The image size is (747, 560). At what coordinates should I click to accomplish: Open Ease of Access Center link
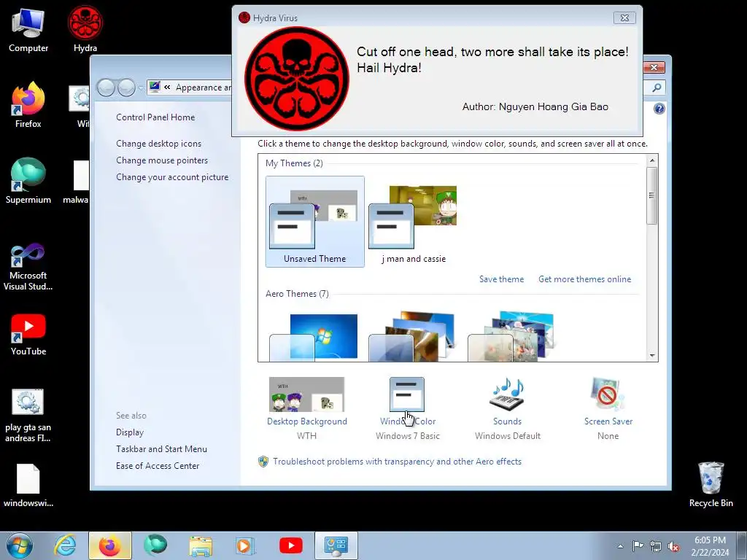tap(158, 466)
